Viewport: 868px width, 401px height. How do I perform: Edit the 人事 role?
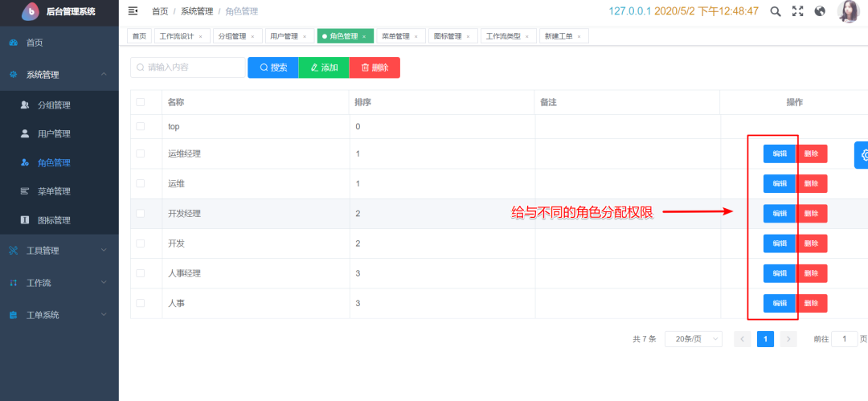tap(780, 303)
